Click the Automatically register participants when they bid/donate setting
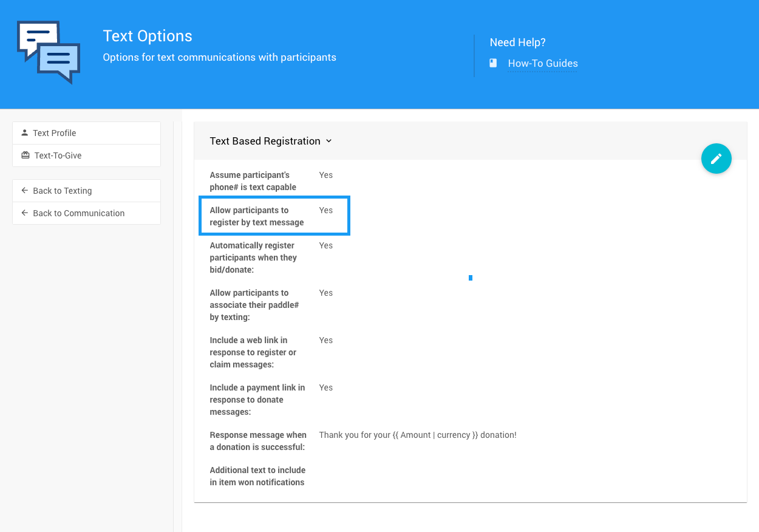This screenshot has height=532, width=759. click(253, 257)
